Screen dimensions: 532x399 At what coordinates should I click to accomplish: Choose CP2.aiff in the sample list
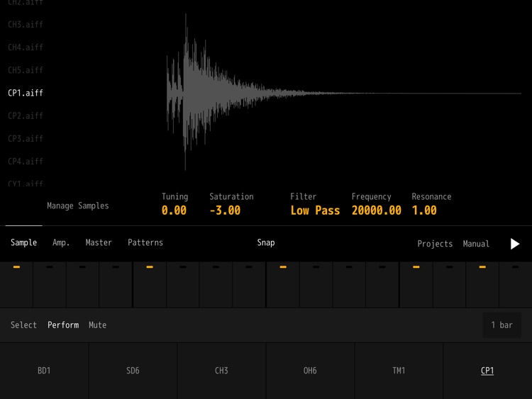(x=26, y=116)
